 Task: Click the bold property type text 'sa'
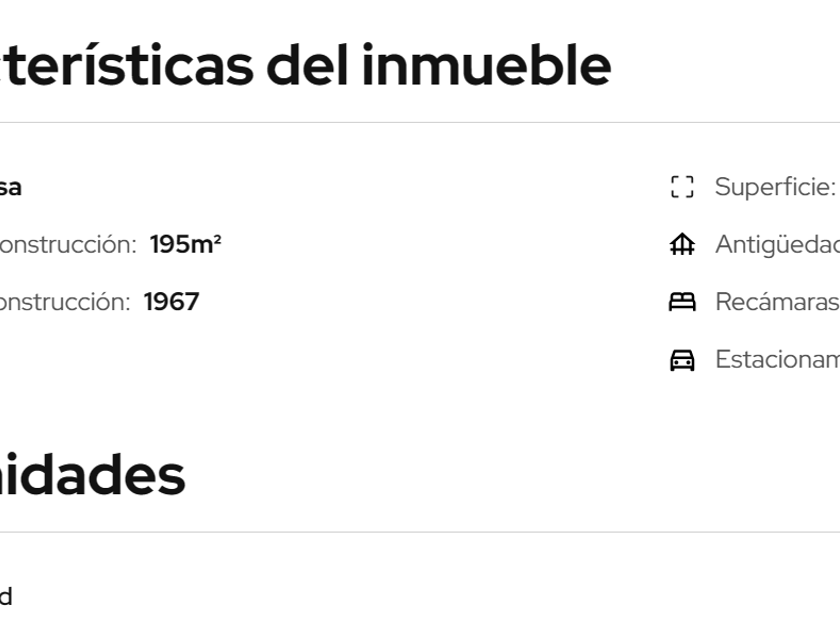tap(10, 187)
